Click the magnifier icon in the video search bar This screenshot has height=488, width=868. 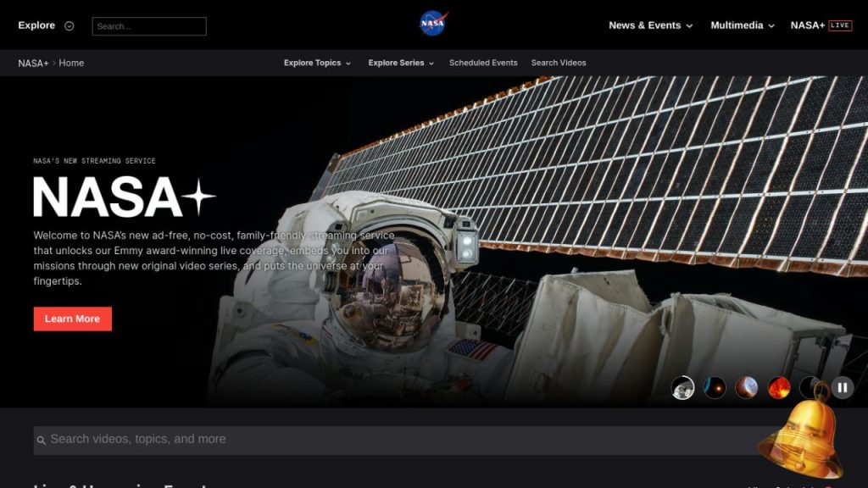(42, 441)
